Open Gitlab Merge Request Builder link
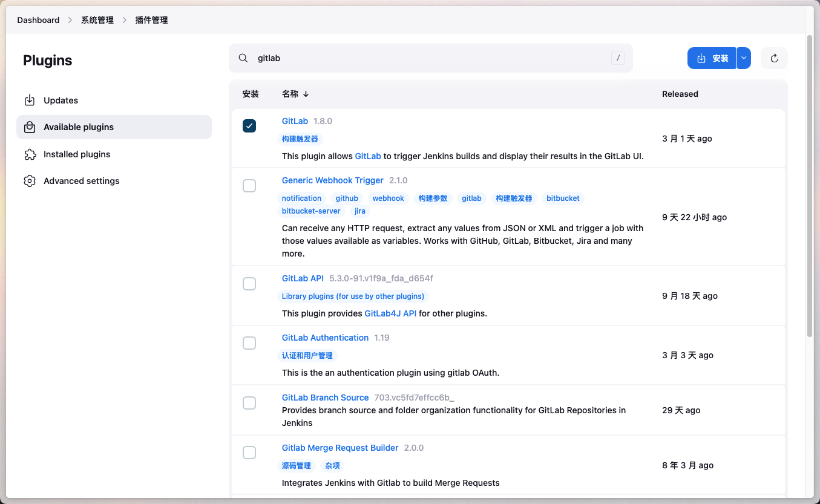Viewport: 820px width, 504px height. [x=340, y=448]
